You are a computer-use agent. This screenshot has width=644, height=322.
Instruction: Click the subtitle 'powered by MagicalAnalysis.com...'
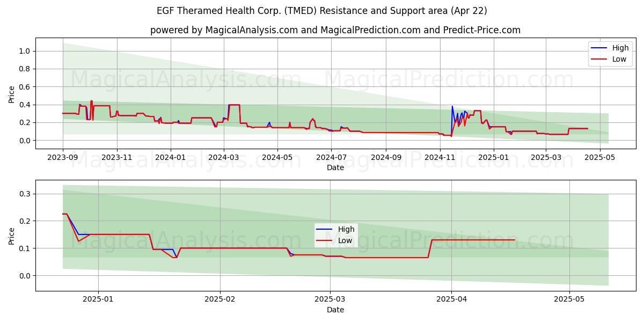click(335, 30)
